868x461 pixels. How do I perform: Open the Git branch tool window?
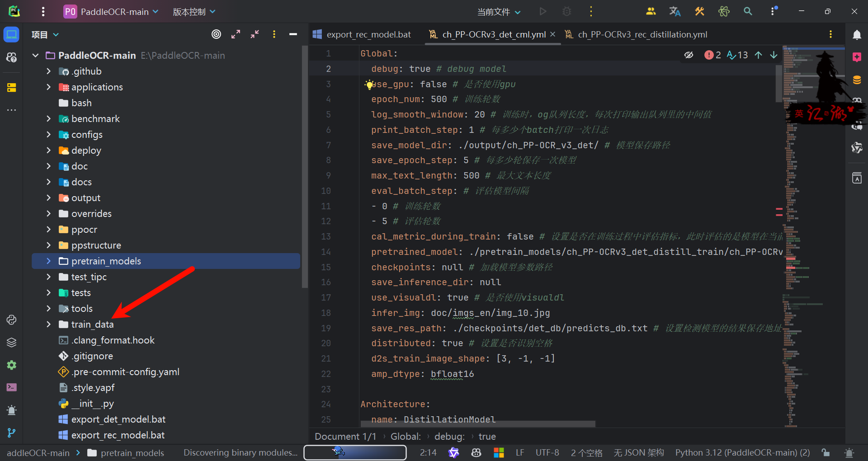click(11, 433)
